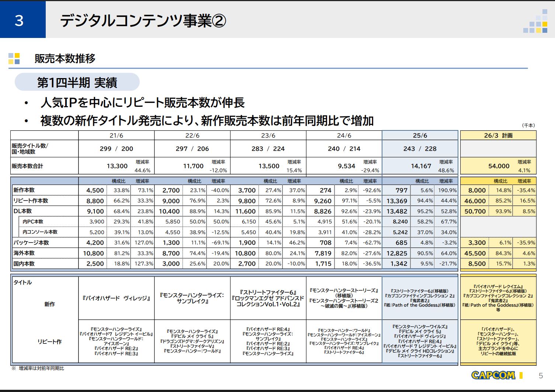Screen dimensions: 555x392
Task: Click 『バイオハザード レクイエム』 in the plan column
Action: click(x=498, y=286)
